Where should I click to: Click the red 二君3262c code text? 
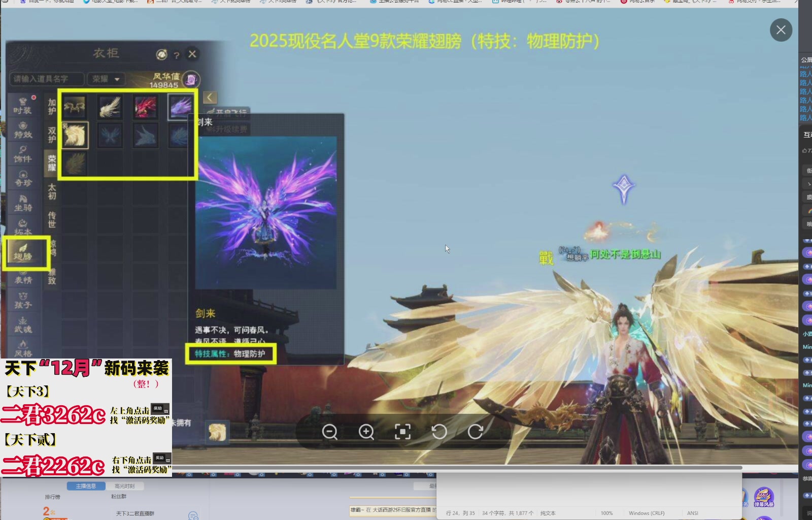pyautogui.click(x=53, y=415)
